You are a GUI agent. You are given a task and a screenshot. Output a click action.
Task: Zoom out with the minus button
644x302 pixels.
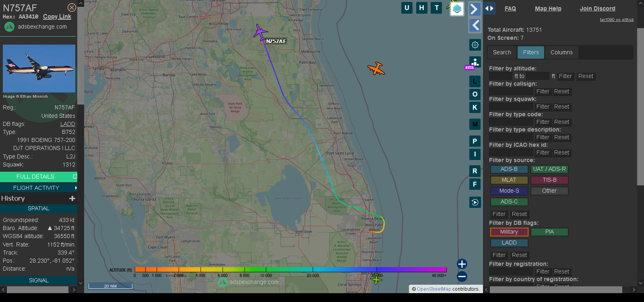coord(462,277)
